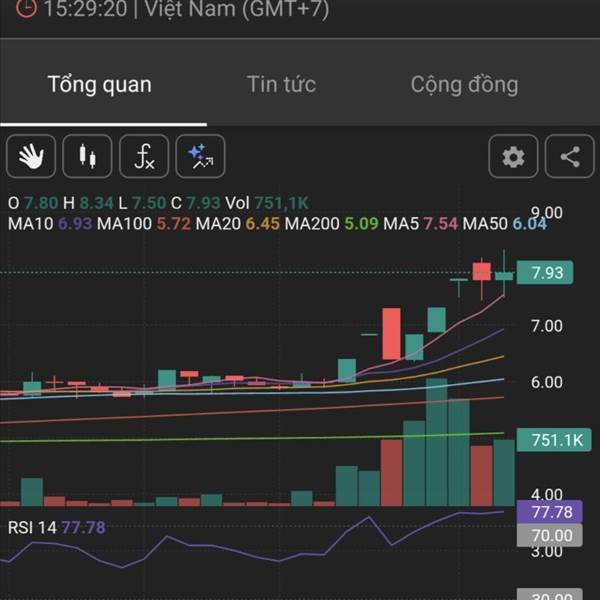
Task: Click the MA200 5.09 indicator label
Action: (x=331, y=223)
